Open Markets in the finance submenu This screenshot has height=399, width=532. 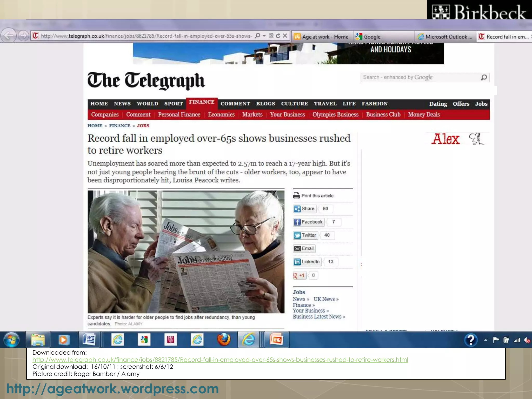tap(252, 115)
